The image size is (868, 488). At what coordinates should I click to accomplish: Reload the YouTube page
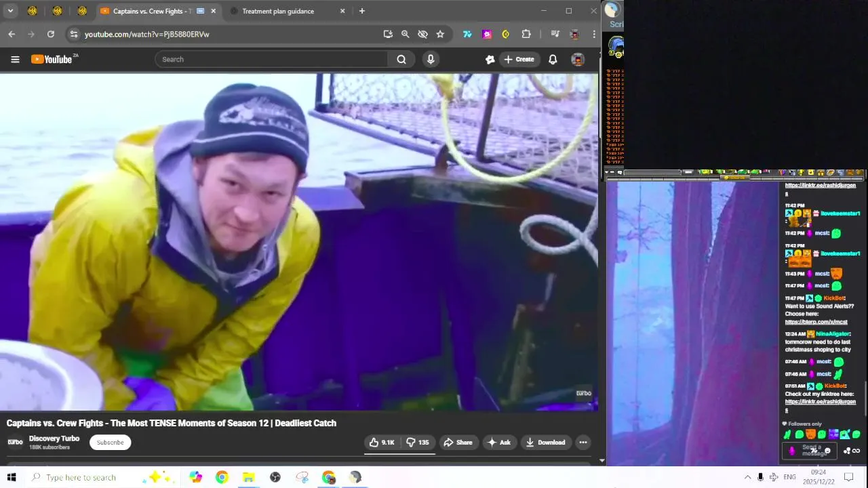(x=50, y=34)
